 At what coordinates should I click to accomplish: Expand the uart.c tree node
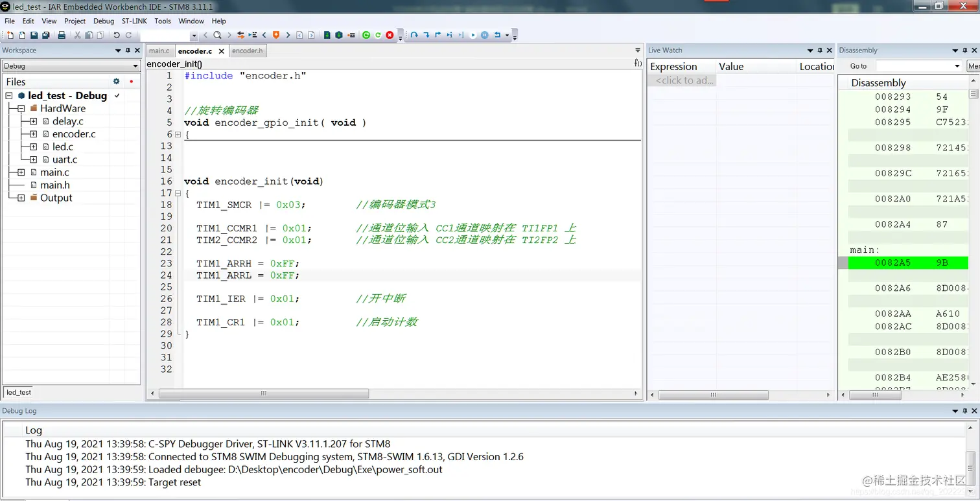(34, 159)
